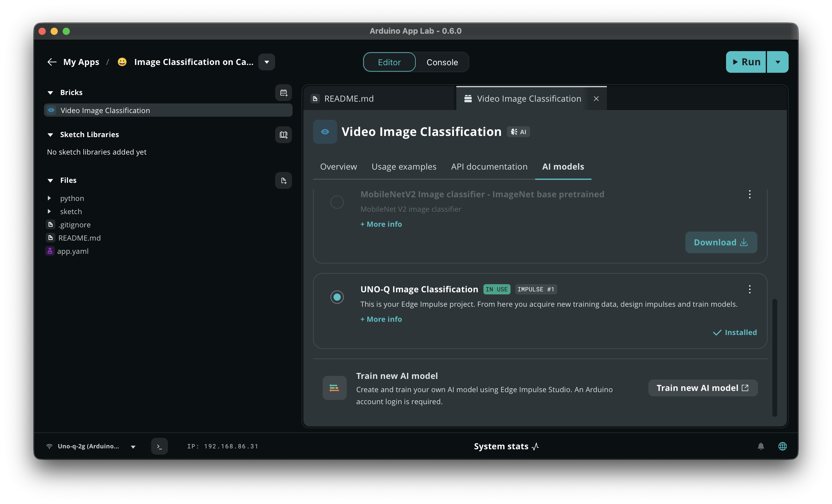The width and height of the screenshot is (832, 504).
Task: Click the IP: 192.168.86.31 address
Action: [223, 446]
